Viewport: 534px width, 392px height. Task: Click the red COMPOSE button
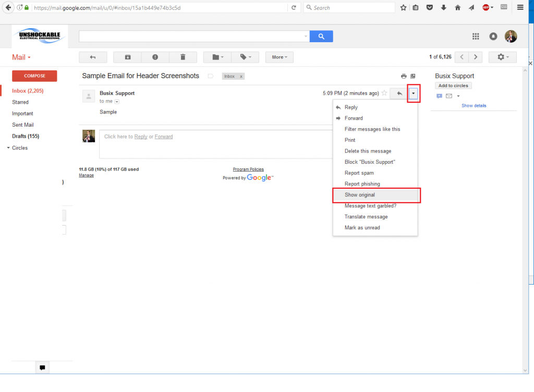pyautogui.click(x=34, y=76)
